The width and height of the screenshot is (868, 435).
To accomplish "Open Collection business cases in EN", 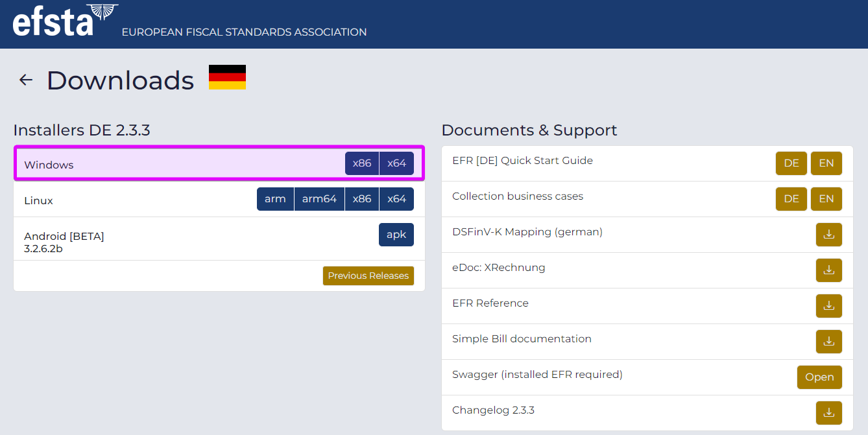I will [826, 199].
